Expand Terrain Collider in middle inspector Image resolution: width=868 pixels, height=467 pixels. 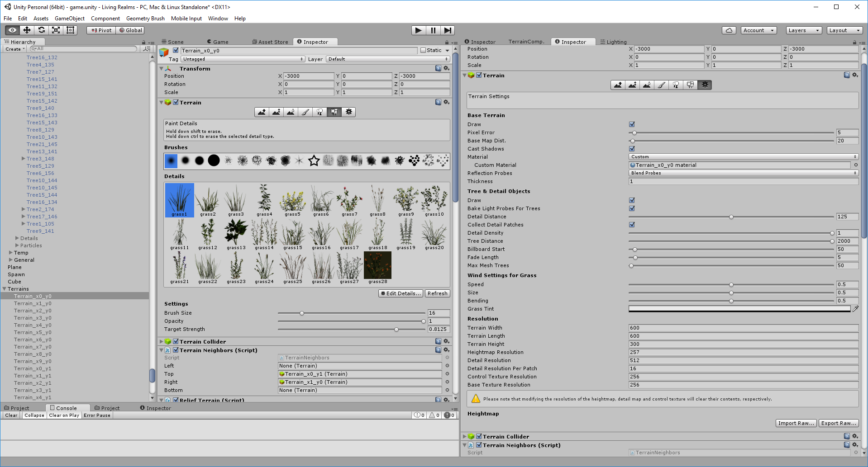tap(162, 342)
